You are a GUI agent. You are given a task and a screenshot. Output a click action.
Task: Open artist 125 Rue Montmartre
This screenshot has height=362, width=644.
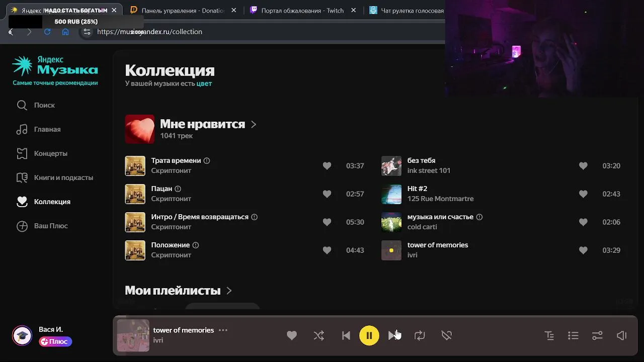pos(440,199)
